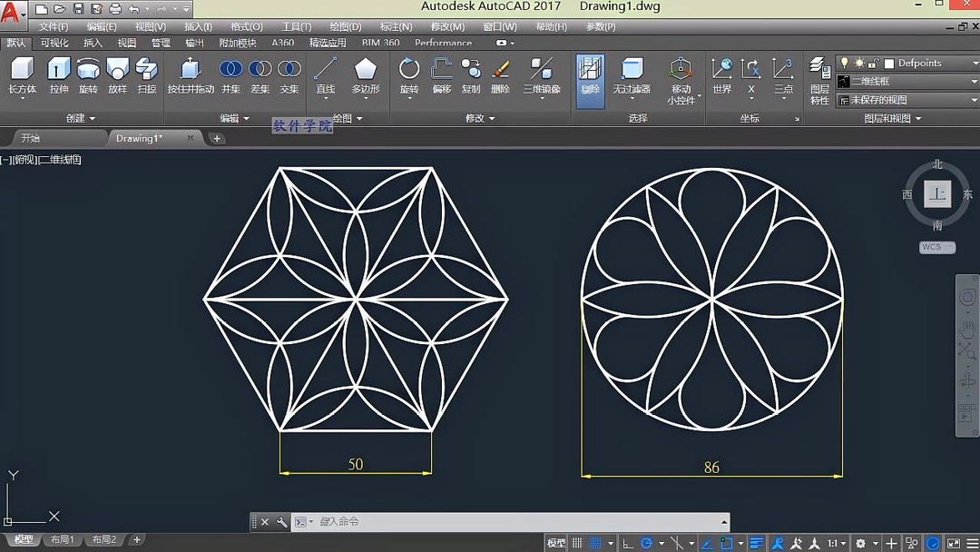980x552 pixels.
Task: Toggle ortho mode in the status bar
Action: (627, 541)
